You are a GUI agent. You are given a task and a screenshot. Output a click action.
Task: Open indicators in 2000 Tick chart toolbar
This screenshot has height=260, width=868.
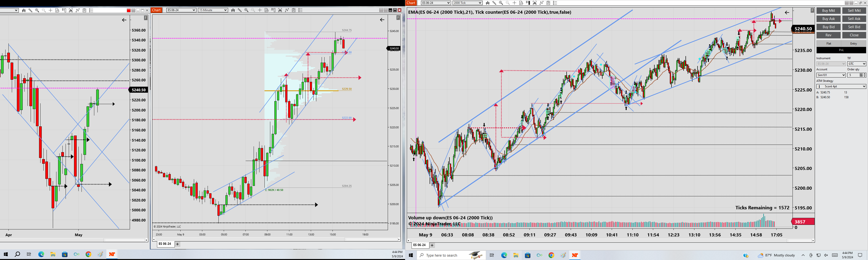click(535, 3)
